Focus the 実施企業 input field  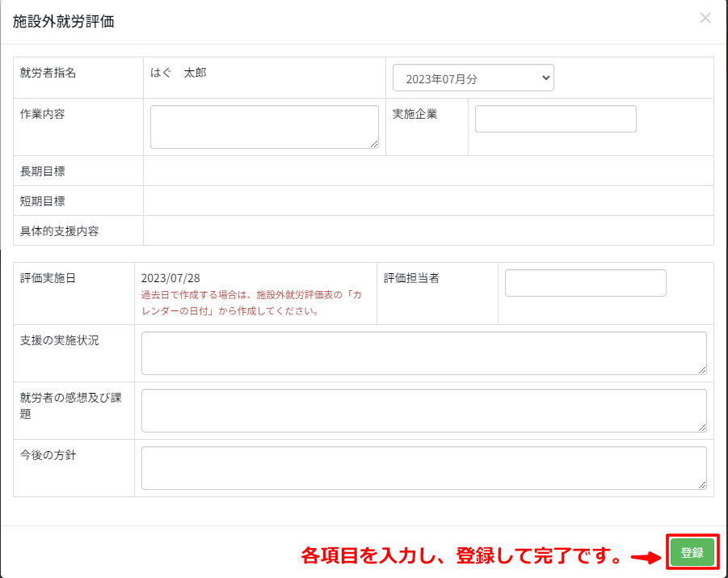pos(555,119)
